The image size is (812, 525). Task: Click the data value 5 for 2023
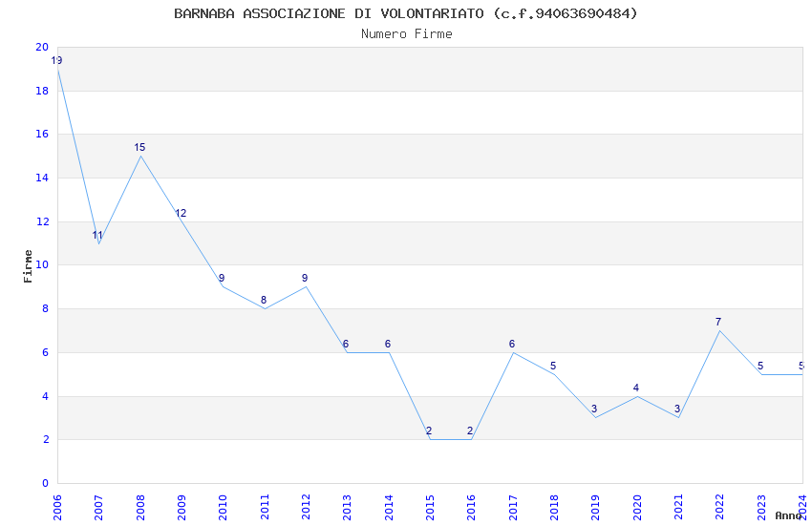click(x=760, y=367)
